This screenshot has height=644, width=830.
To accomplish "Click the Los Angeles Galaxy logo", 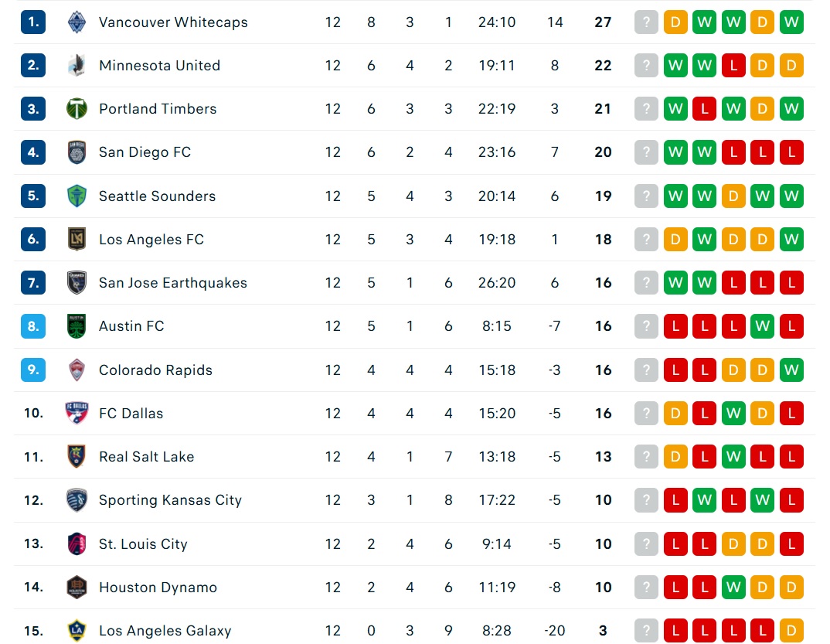I will pos(77,630).
